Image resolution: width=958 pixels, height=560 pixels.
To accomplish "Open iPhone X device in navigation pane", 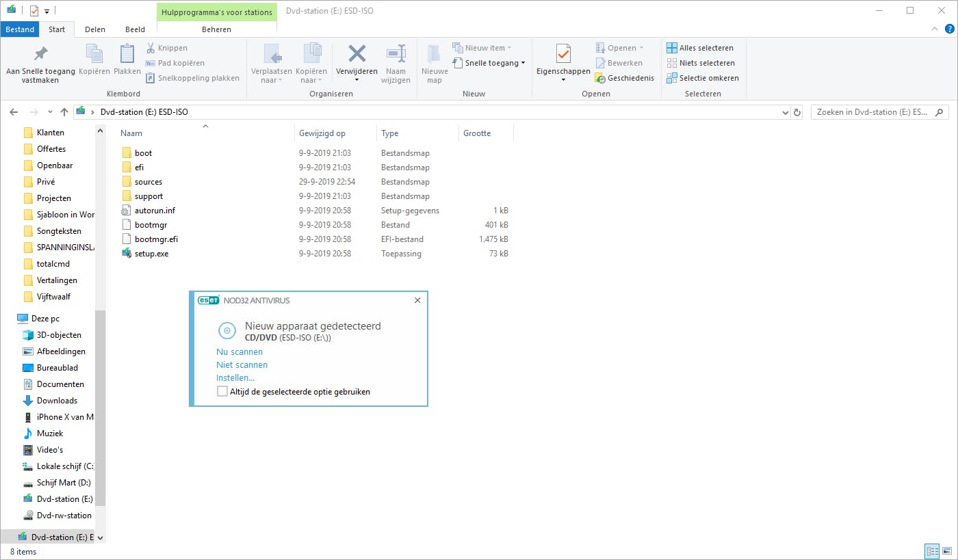I will (65, 417).
